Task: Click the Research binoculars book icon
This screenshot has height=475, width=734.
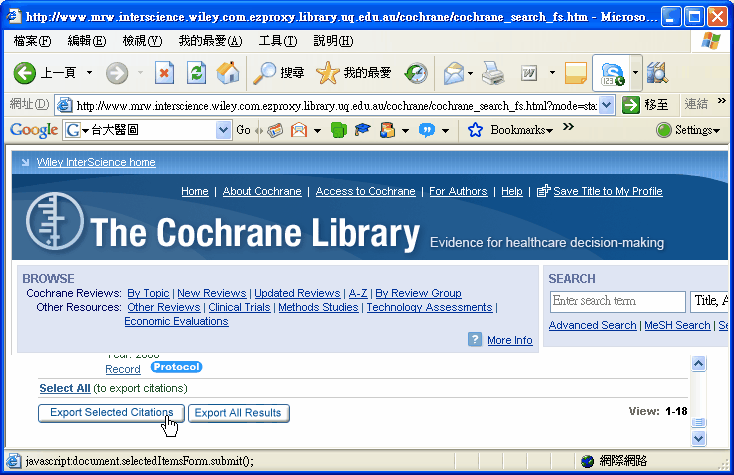Action: point(657,73)
